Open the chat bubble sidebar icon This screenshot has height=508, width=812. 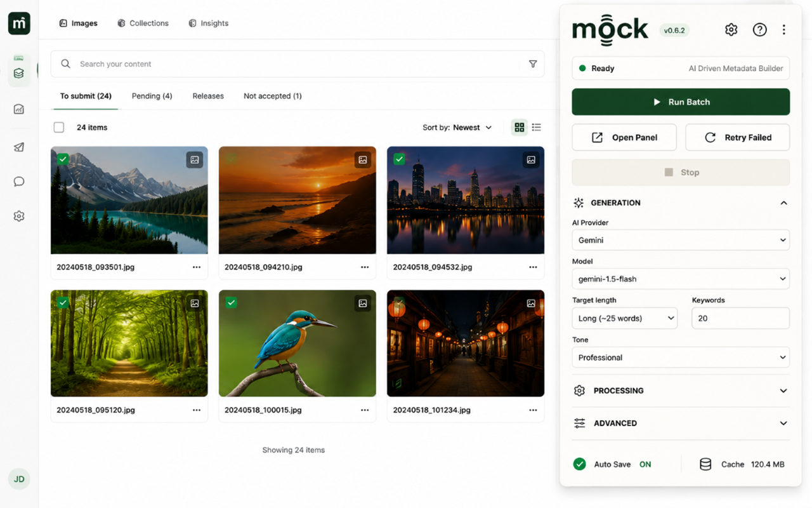coord(19,182)
